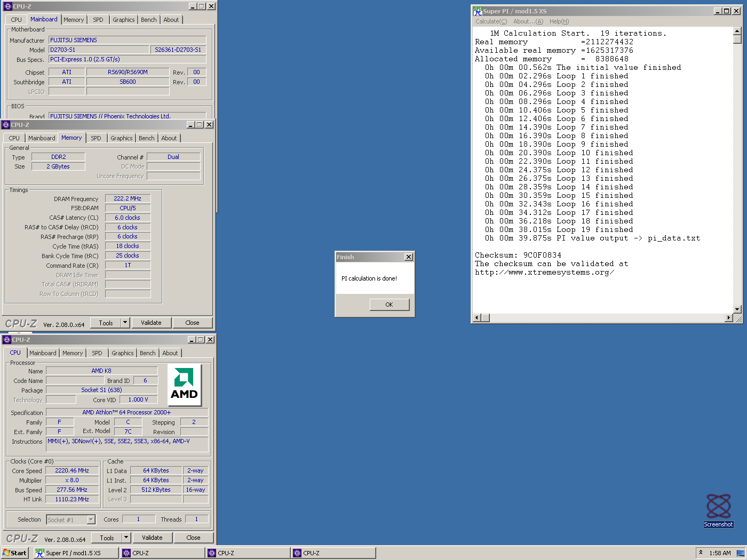Viewport: 747px width, 560px height.
Task: Click Close button in CPU window
Action: pos(193,538)
